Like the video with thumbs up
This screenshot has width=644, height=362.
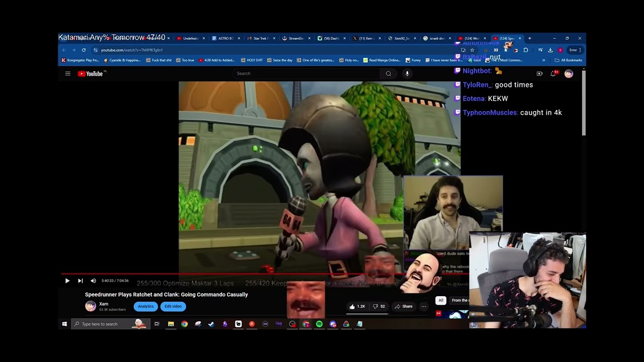click(358, 306)
